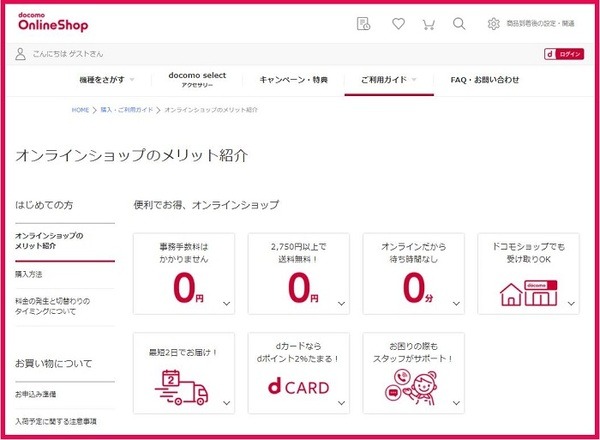Expand the dカードなら dポイント card chevron
This screenshot has width=600, height=440.
point(341,403)
